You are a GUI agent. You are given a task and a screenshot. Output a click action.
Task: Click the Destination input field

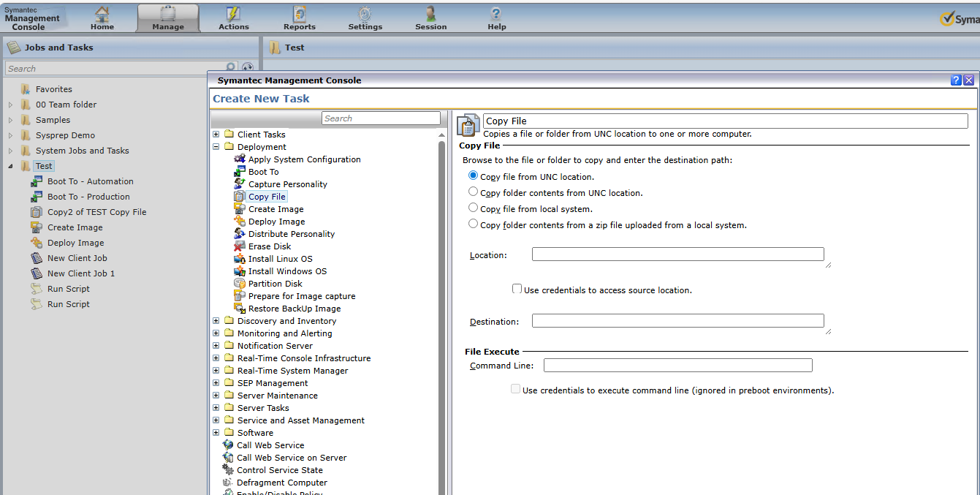coord(677,320)
